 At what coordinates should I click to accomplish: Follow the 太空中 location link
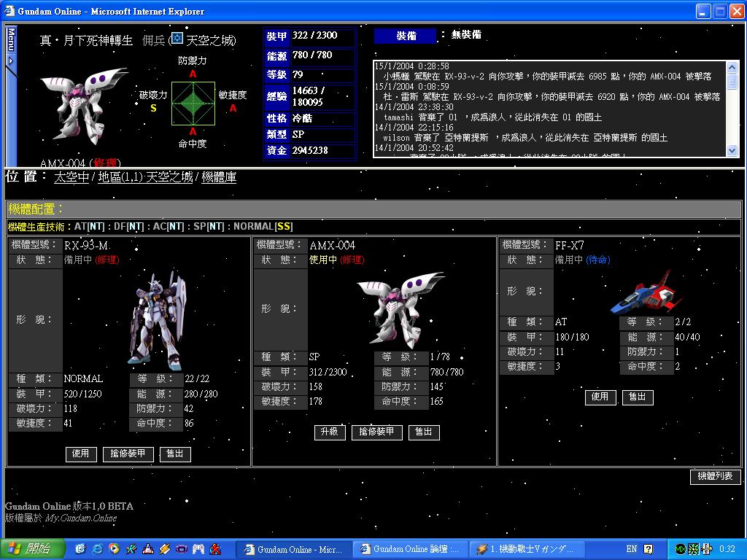pyautogui.click(x=72, y=178)
